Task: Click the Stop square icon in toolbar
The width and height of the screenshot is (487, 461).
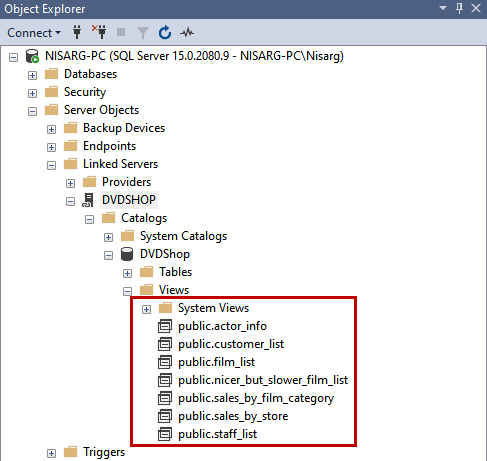Action: coord(121,32)
